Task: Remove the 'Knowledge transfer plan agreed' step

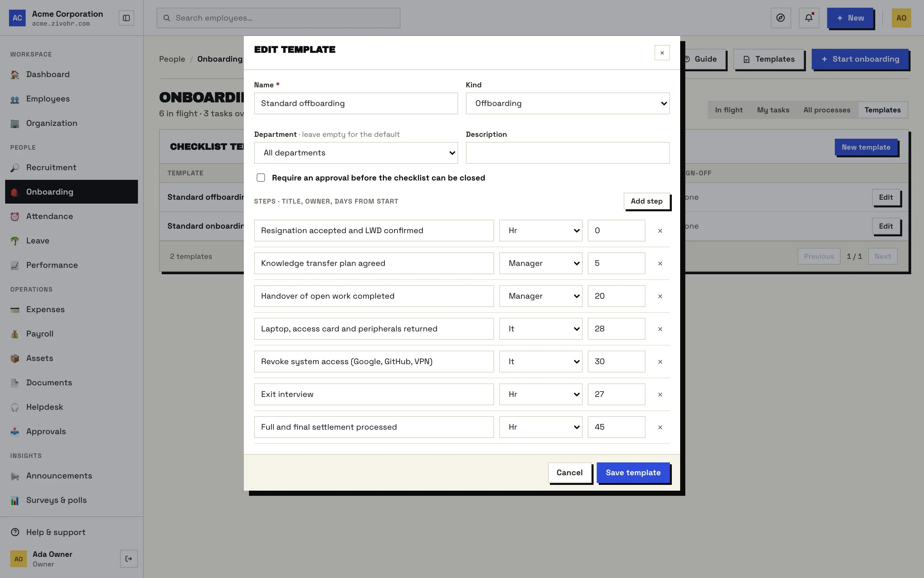Action: pyautogui.click(x=660, y=263)
